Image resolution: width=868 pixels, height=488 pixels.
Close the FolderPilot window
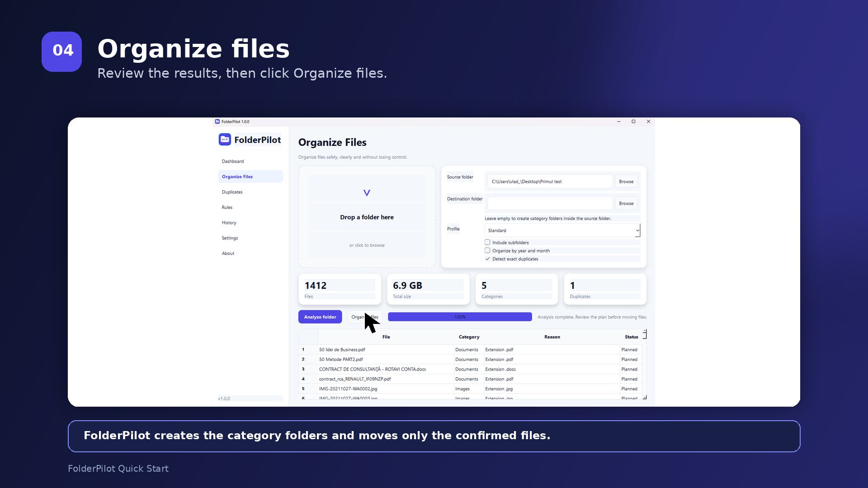tap(649, 122)
